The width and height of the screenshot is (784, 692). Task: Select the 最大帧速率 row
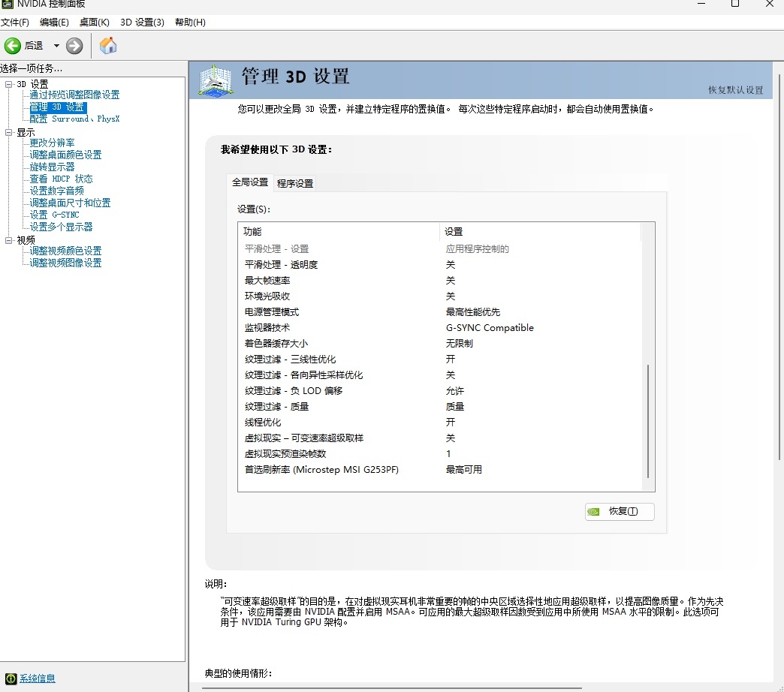(x=440, y=280)
